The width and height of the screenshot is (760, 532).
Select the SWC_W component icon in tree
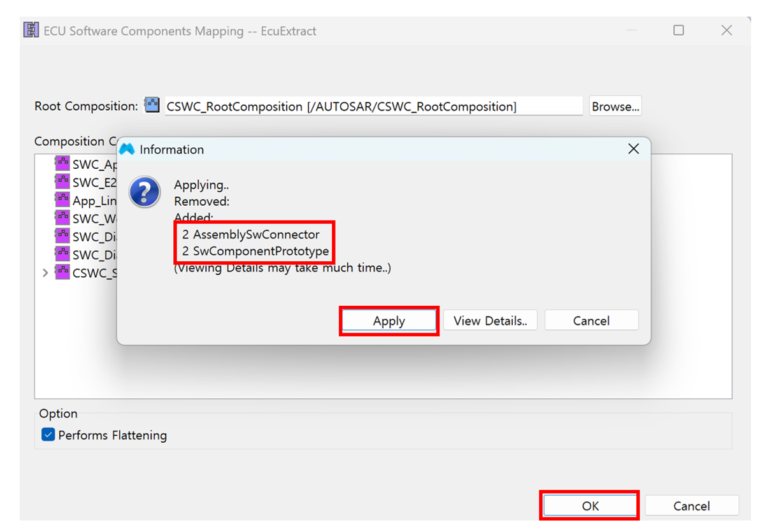click(62, 218)
